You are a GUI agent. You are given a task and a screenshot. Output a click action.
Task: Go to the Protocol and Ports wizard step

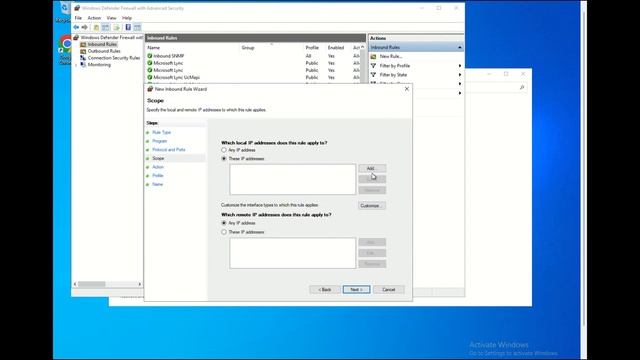169,150
